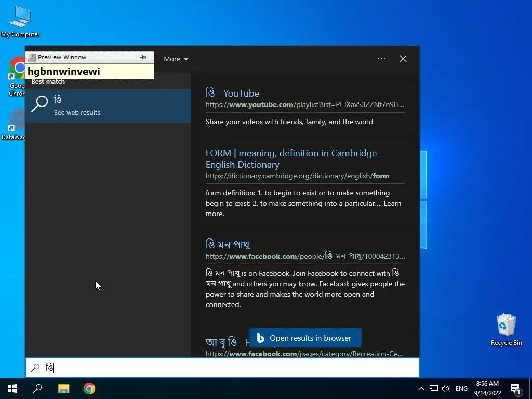Screen dimensions: 532x399
Task: Open the Recycle Bin on desktop
Action: point(506,330)
